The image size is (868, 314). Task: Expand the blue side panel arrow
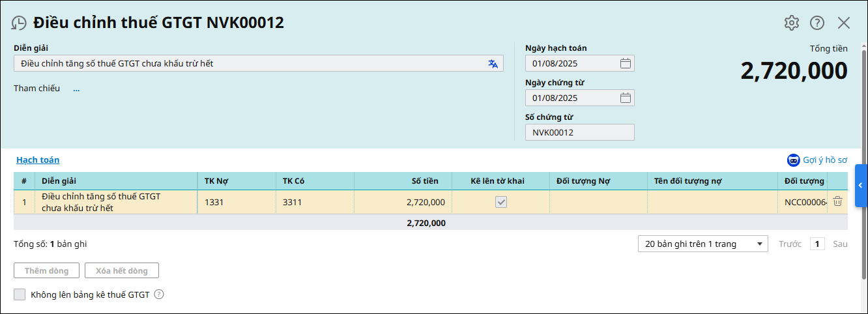pos(861,186)
